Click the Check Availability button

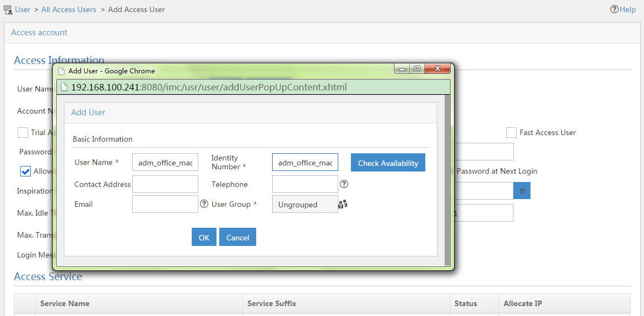click(388, 163)
